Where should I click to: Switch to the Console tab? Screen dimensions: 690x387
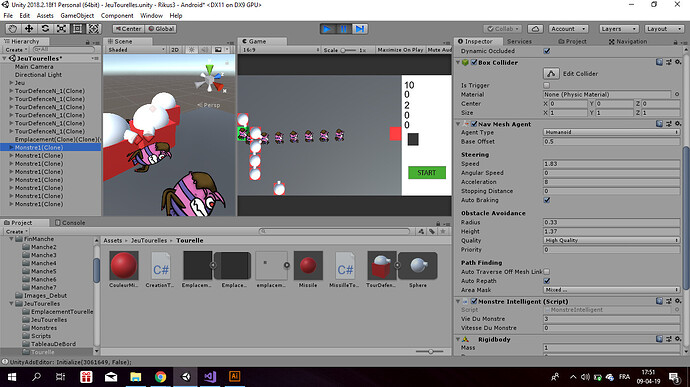coord(70,223)
